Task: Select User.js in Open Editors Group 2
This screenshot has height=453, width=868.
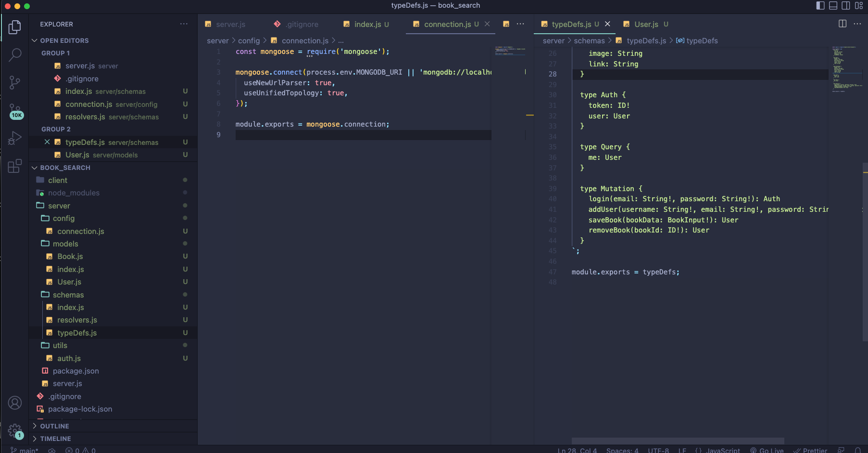Action: pyautogui.click(x=113, y=155)
